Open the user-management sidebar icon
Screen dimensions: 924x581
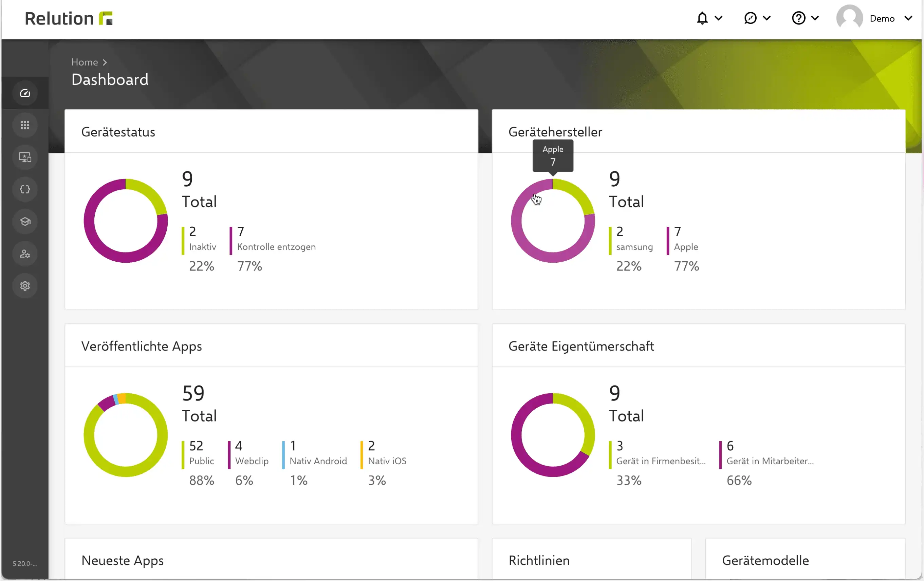point(25,254)
